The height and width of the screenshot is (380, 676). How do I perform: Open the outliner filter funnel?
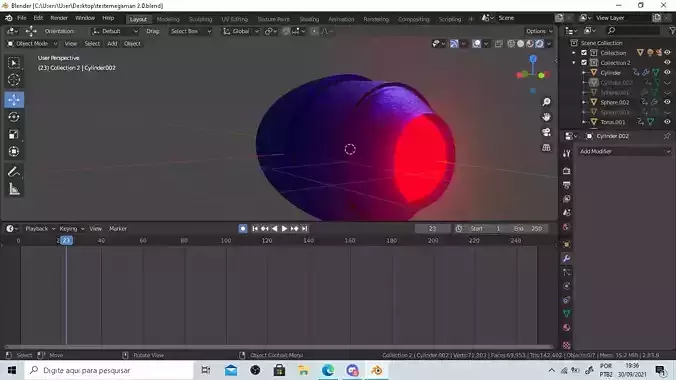pyautogui.click(x=672, y=30)
